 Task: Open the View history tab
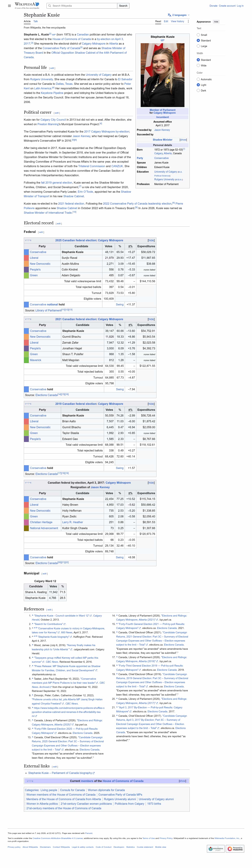[177, 21]
